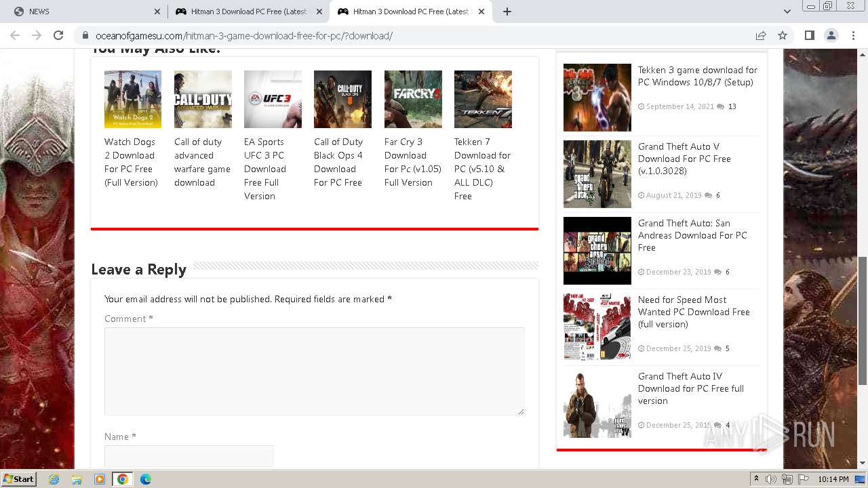The image size is (868, 488).
Task: Launch Microsoft Edge from the taskbar
Action: coord(145,479)
